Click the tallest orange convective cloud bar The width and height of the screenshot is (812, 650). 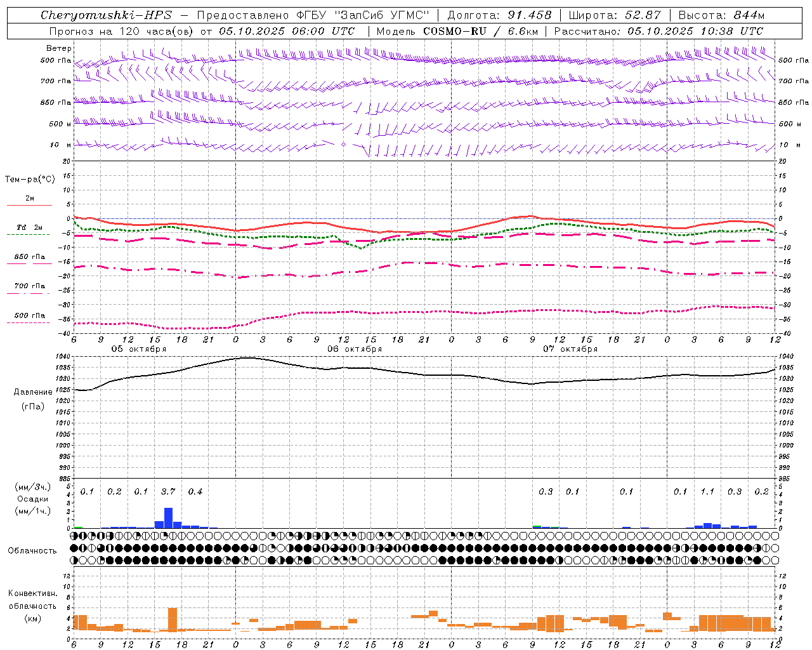[173, 619]
